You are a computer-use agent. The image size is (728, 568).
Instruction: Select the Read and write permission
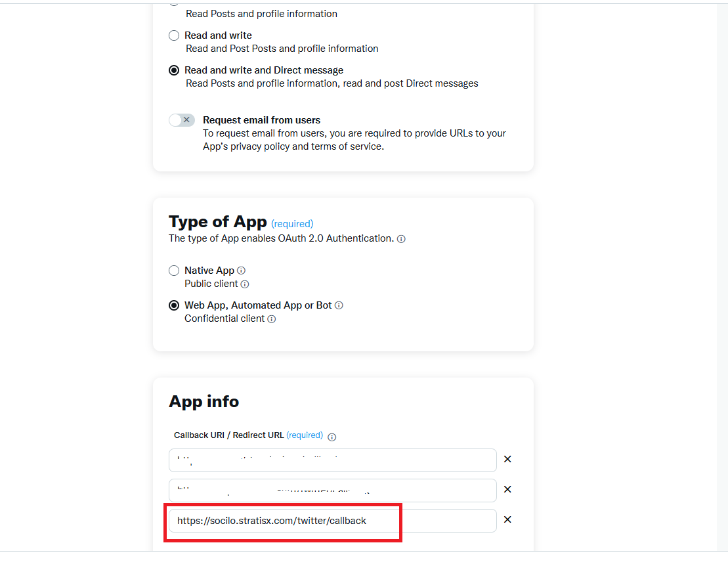point(174,35)
